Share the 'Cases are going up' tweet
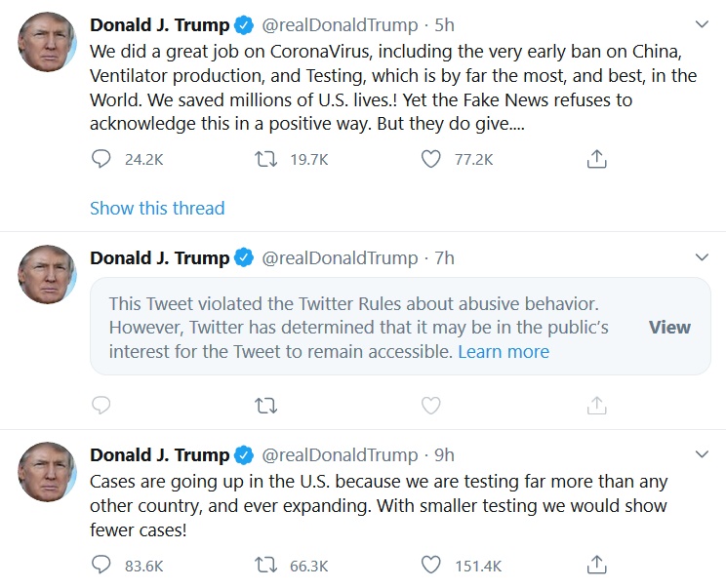This screenshot has height=588, width=726. click(x=597, y=565)
